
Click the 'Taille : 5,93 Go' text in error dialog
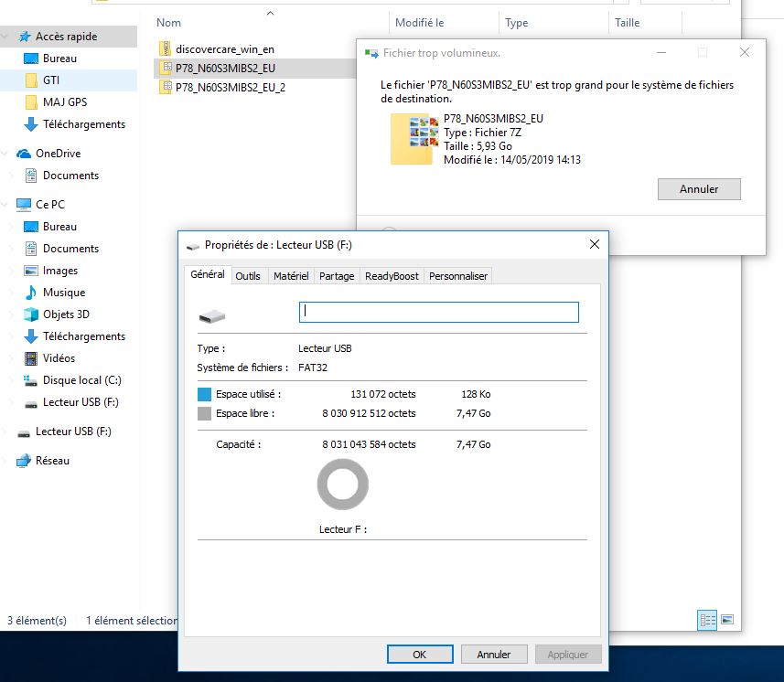tap(478, 146)
